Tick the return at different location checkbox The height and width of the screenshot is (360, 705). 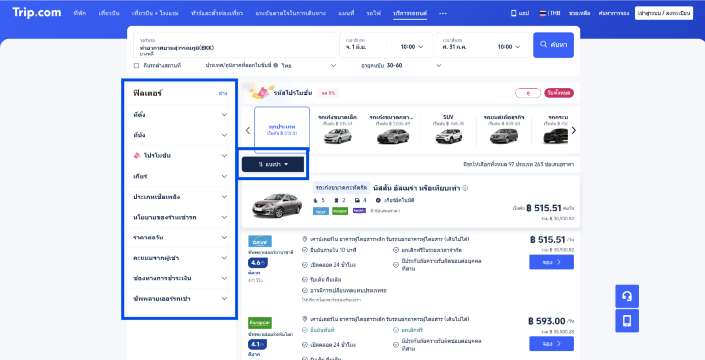136,66
